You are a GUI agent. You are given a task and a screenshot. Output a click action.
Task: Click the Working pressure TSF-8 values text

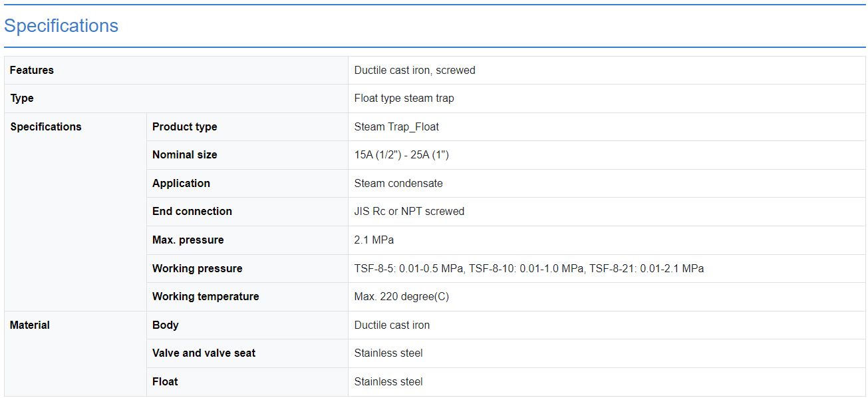coord(529,268)
